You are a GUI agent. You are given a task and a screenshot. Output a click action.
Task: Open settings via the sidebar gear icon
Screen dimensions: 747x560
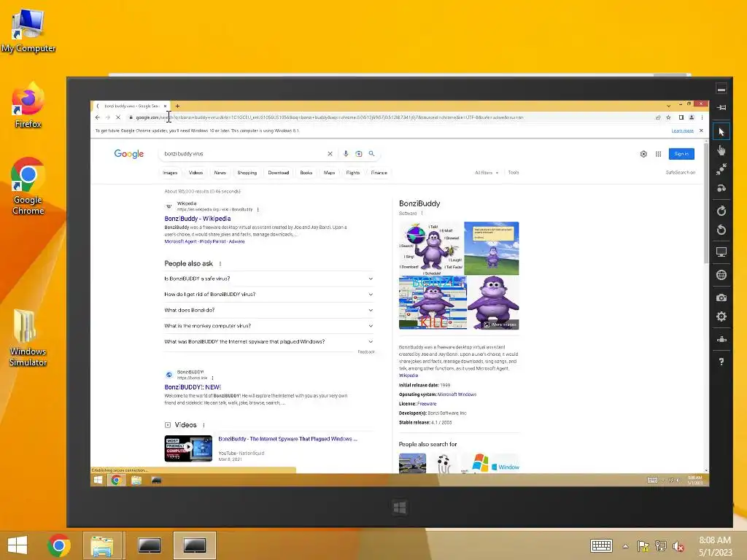coord(721,316)
